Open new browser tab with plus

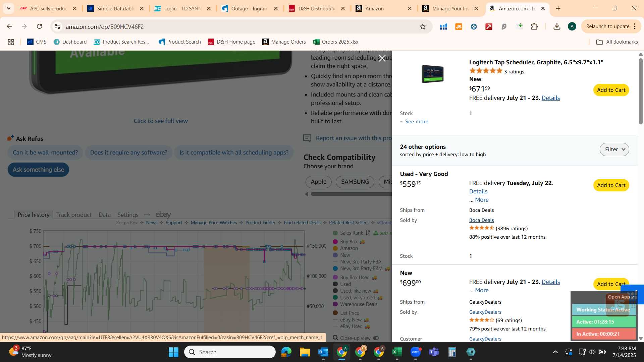pos(558,8)
